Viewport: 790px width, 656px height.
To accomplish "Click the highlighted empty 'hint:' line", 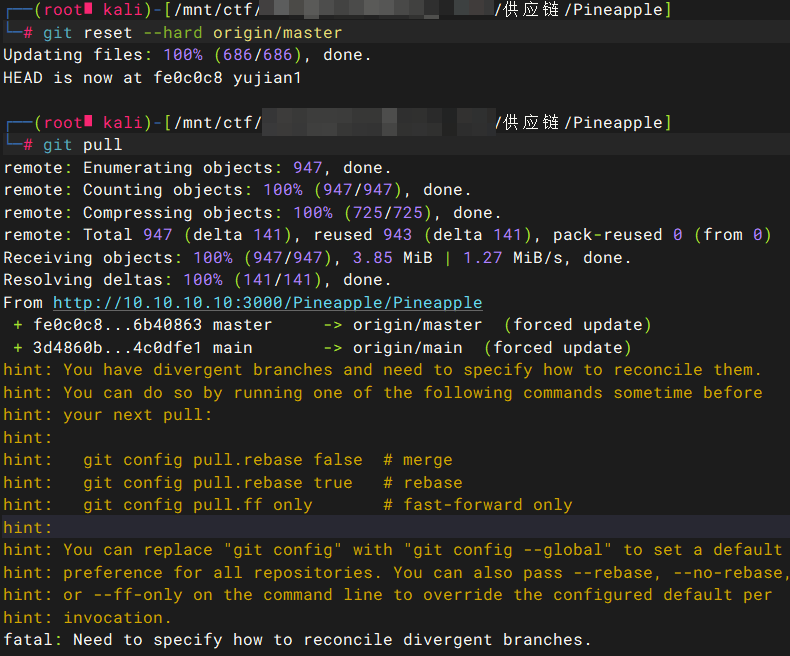I will (x=27, y=527).
